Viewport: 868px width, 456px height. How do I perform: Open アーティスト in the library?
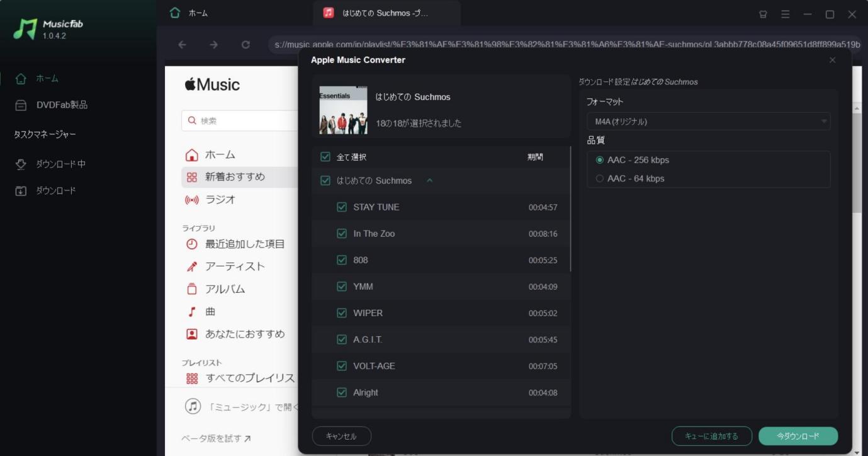pyautogui.click(x=225, y=266)
